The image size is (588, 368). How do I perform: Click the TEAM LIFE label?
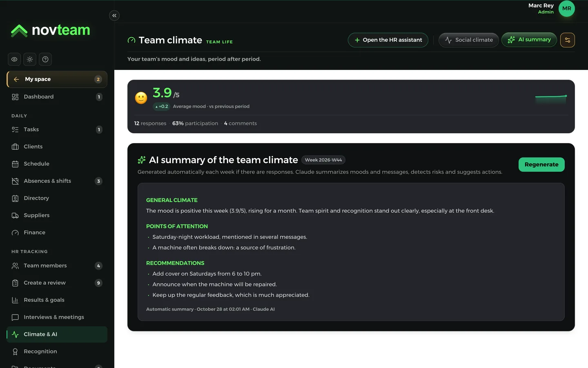(x=219, y=42)
